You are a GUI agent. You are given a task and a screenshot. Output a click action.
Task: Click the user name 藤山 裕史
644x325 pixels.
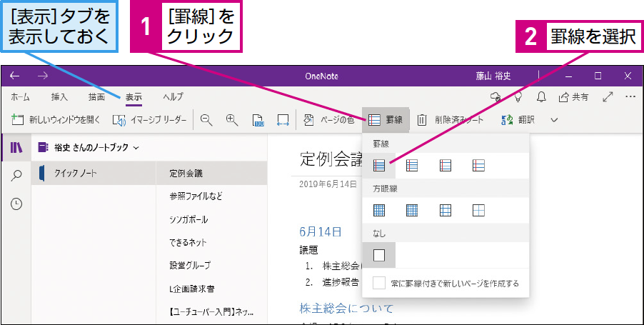click(493, 76)
